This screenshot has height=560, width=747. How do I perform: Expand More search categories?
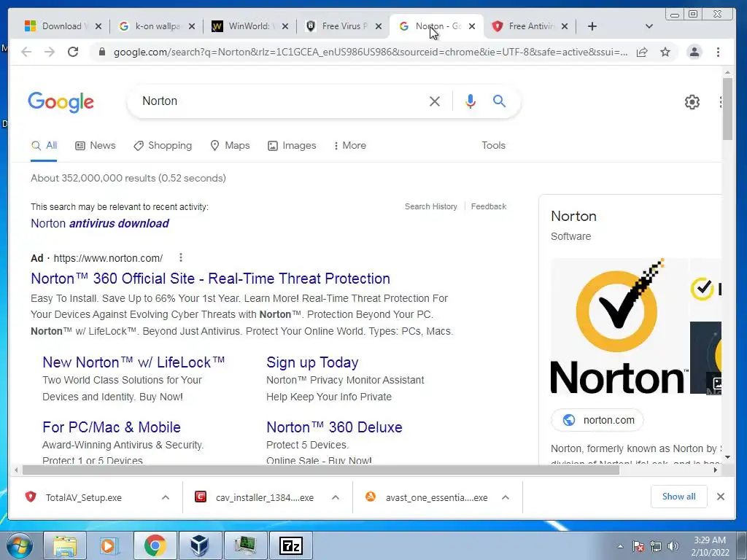(x=350, y=145)
